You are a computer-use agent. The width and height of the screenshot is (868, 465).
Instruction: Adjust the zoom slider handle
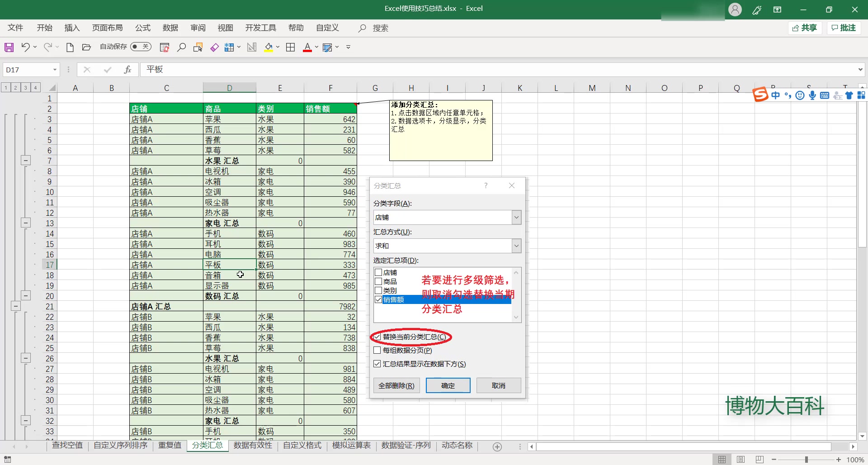806,460
